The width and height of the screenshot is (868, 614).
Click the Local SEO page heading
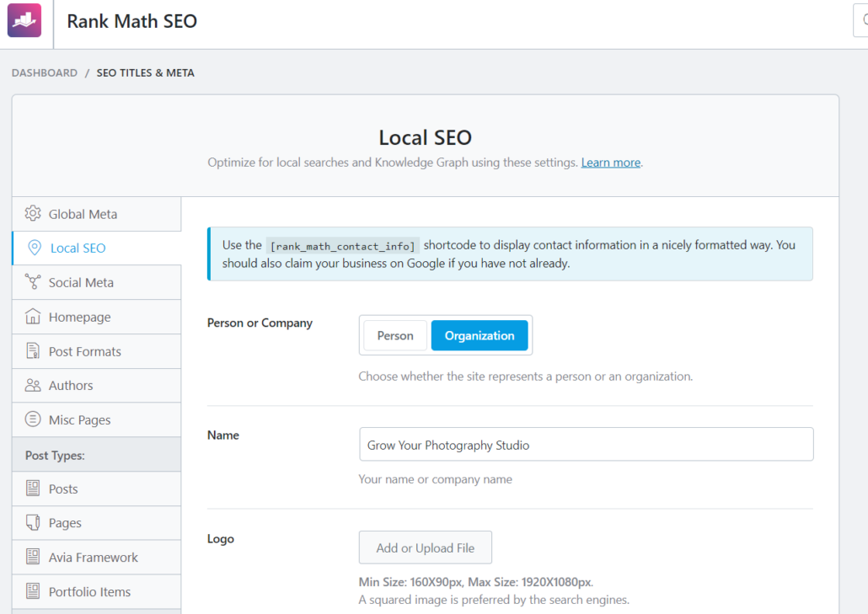[x=425, y=138]
